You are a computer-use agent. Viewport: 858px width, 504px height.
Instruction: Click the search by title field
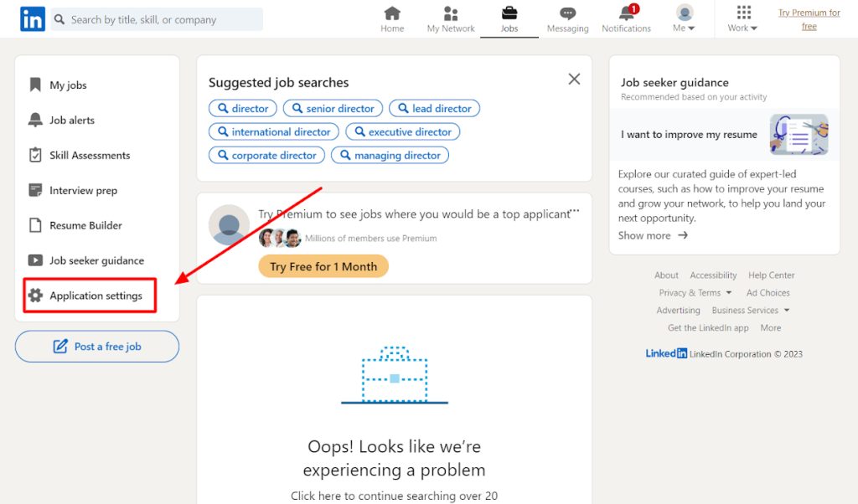pos(156,18)
